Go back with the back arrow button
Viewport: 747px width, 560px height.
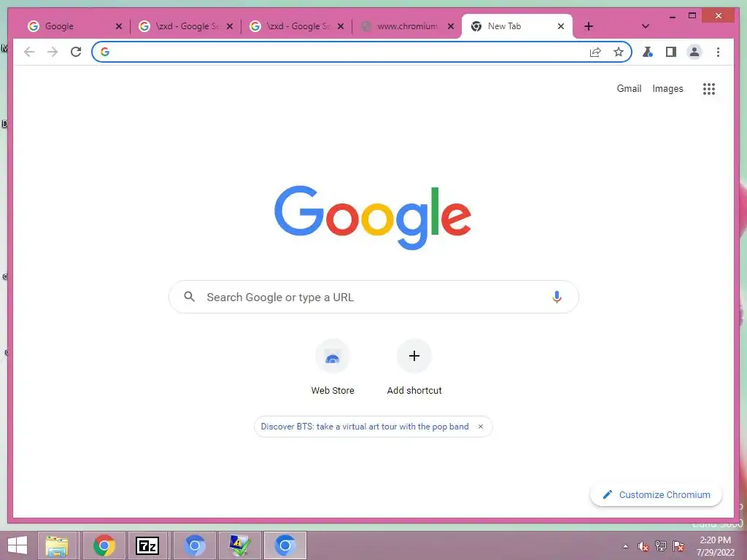[29, 52]
